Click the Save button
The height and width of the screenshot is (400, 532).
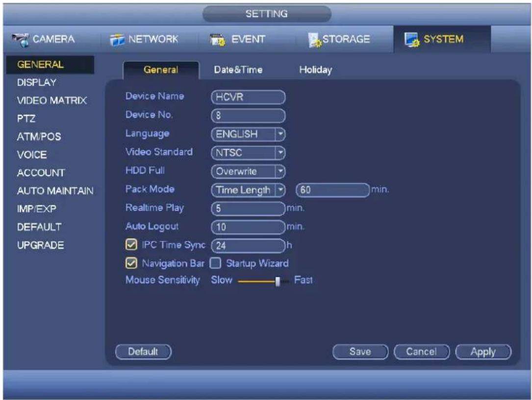point(360,352)
